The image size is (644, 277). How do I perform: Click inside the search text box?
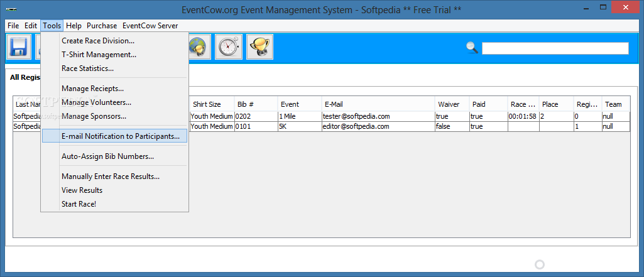click(x=555, y=48)
